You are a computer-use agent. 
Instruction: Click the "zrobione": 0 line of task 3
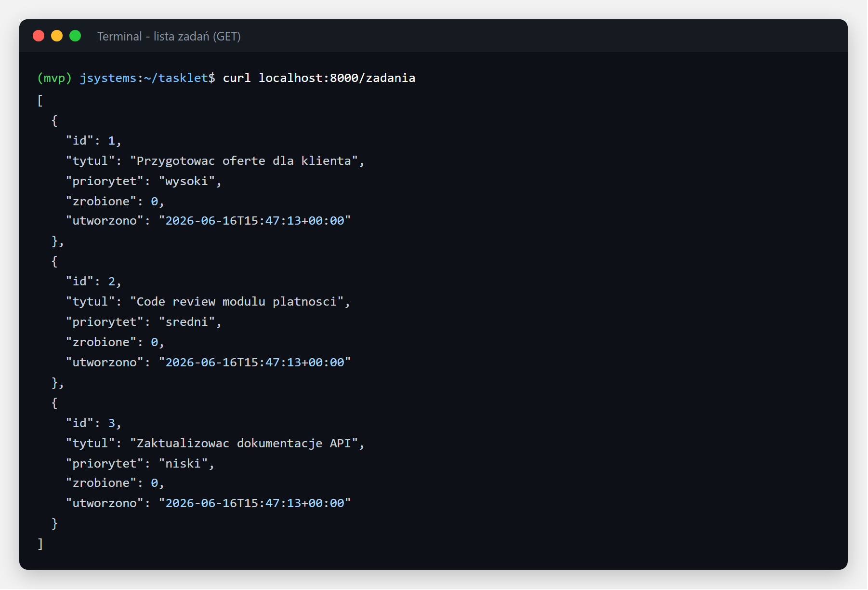click(x=115, y=483)
